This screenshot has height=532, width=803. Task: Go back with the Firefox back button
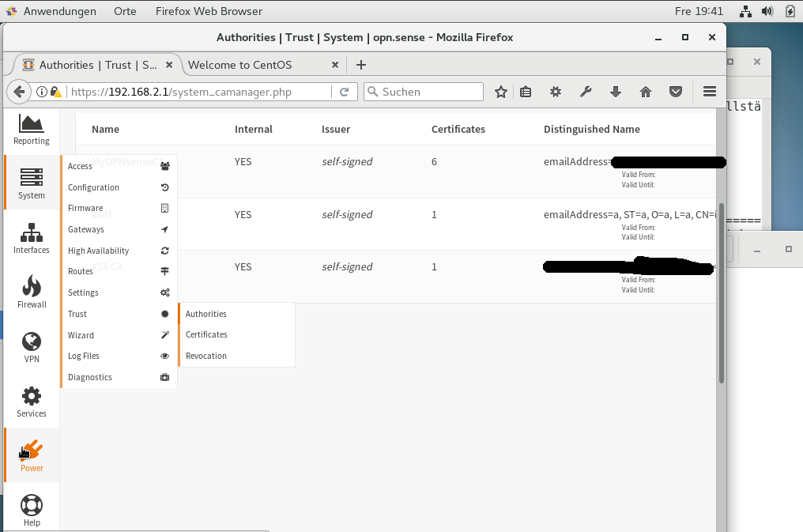pyautogui.click(x=19, y=92)
